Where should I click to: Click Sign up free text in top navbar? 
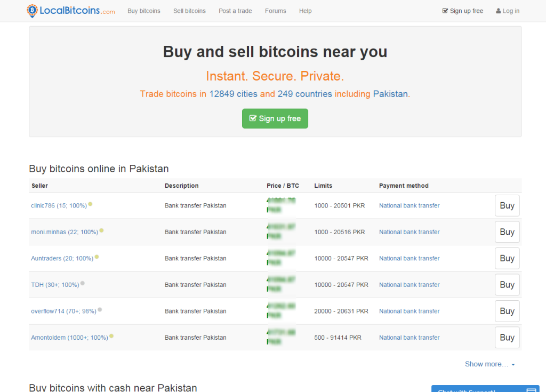[x=466, y=11]
